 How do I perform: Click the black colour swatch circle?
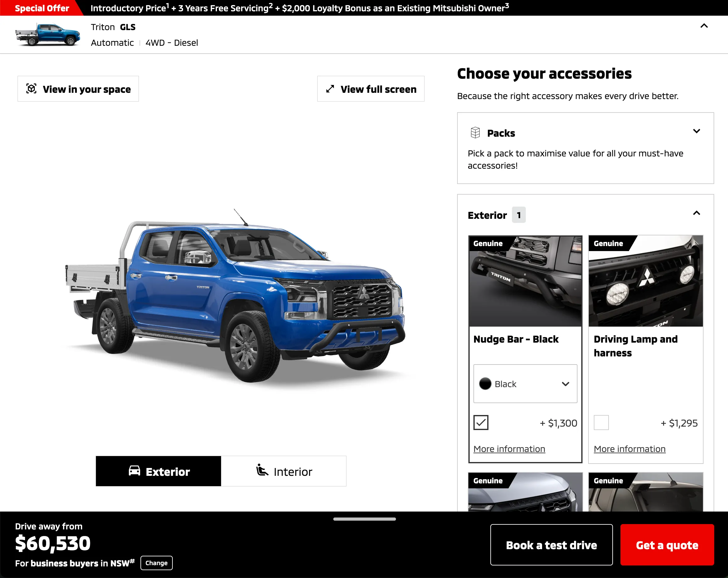485,384
